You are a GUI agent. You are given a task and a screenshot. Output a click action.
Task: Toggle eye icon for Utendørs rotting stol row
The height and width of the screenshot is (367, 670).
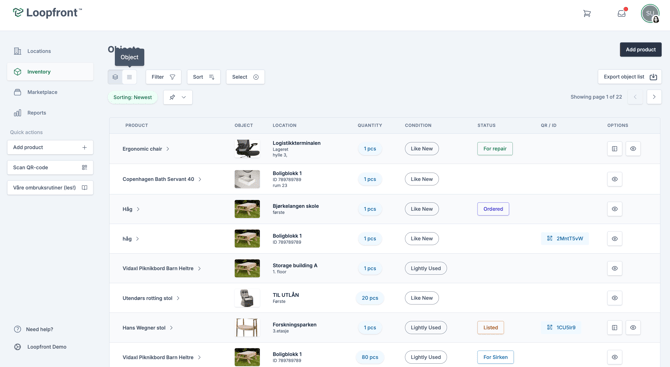tap(614, 298)
